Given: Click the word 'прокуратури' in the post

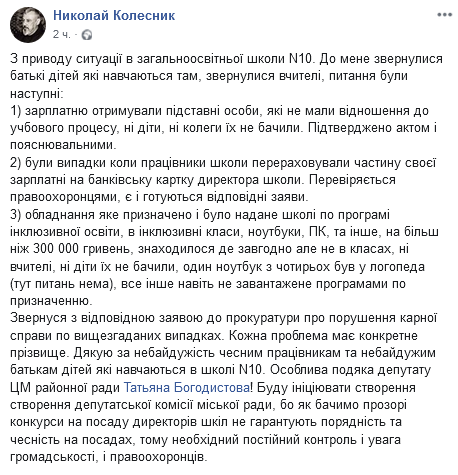Looking at the screenshot, I should 263,319.
